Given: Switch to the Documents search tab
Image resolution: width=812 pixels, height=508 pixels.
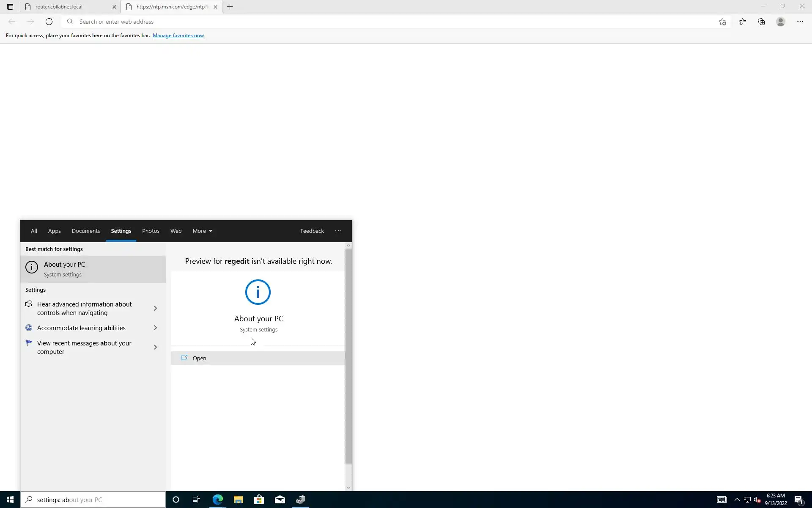Looking at the screenshot, I should [86, 231].
